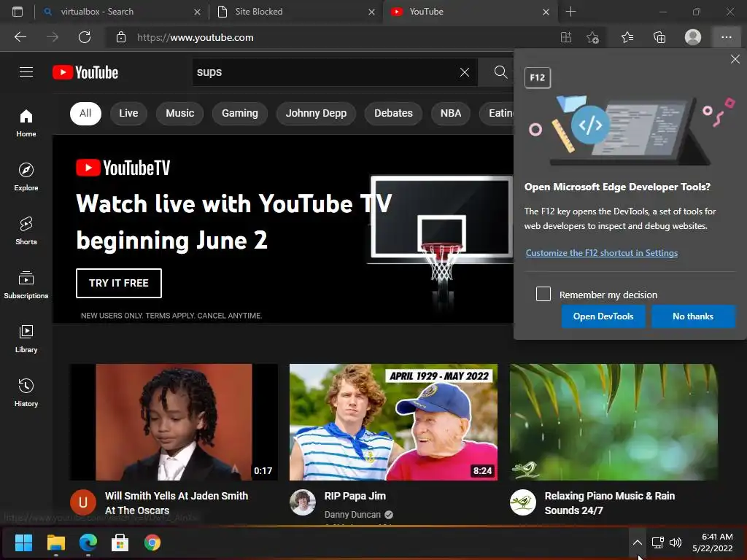
Task: Select the Gaming filter chip
Action: pyautogui.click(x=239, y=113)
